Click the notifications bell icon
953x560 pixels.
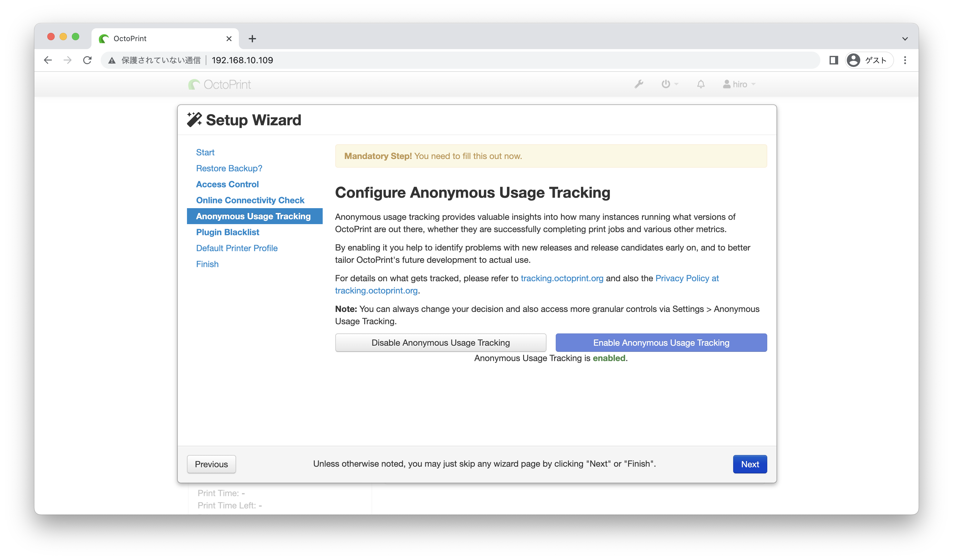[x=701, y=84]
